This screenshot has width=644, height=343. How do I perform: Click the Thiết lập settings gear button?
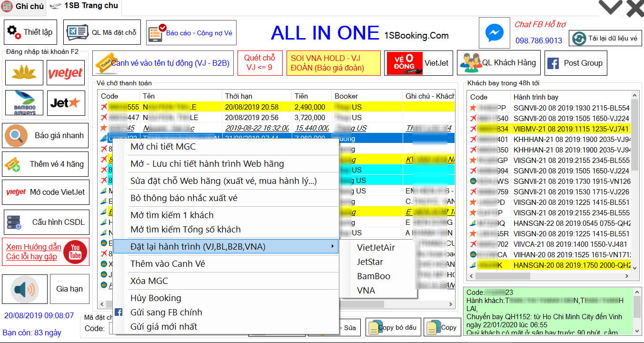coord(30,32)
